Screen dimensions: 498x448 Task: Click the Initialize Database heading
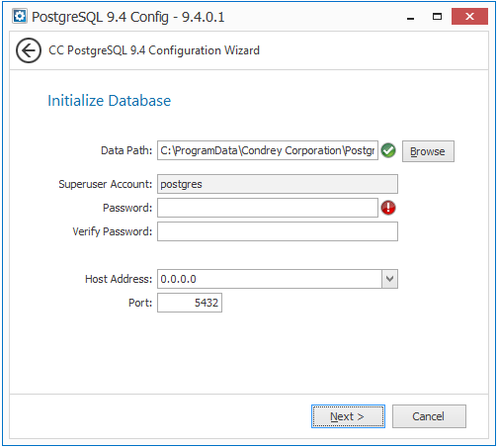pos(110,101)
